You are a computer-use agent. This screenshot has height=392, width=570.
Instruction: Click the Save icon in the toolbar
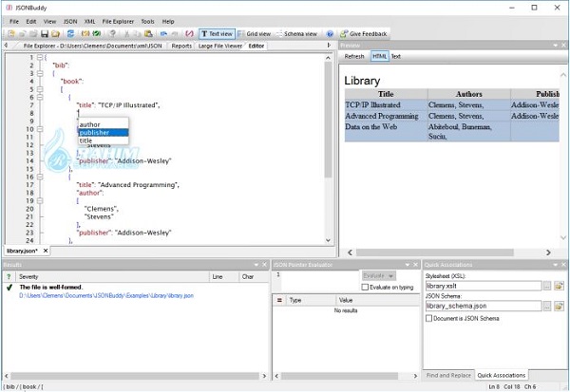click(x=45, y=33)
